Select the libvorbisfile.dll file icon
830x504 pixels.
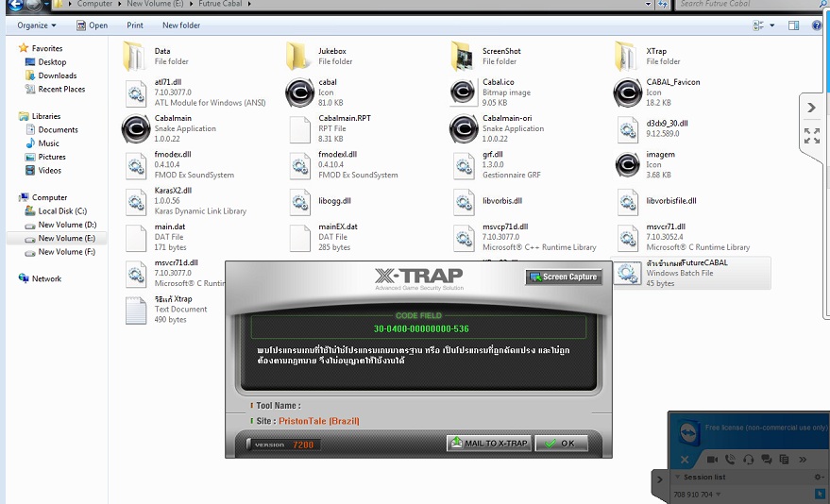tap(628, 201)
